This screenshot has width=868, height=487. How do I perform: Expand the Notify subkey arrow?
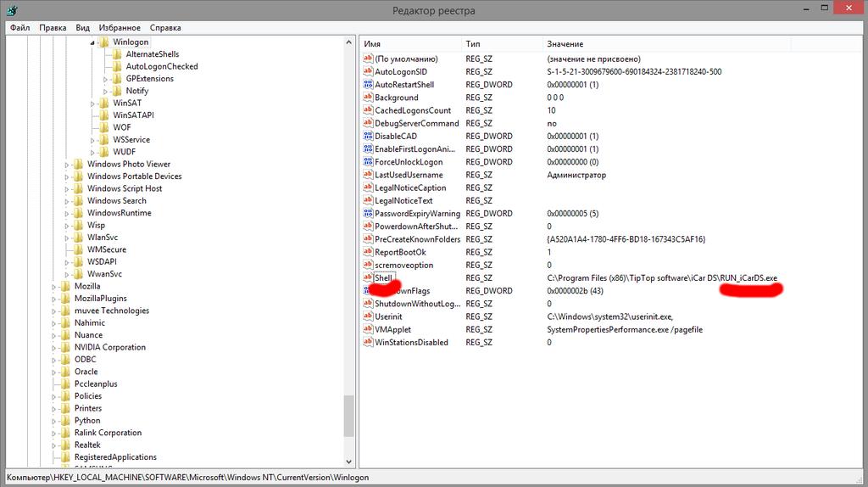pos(106,91)
